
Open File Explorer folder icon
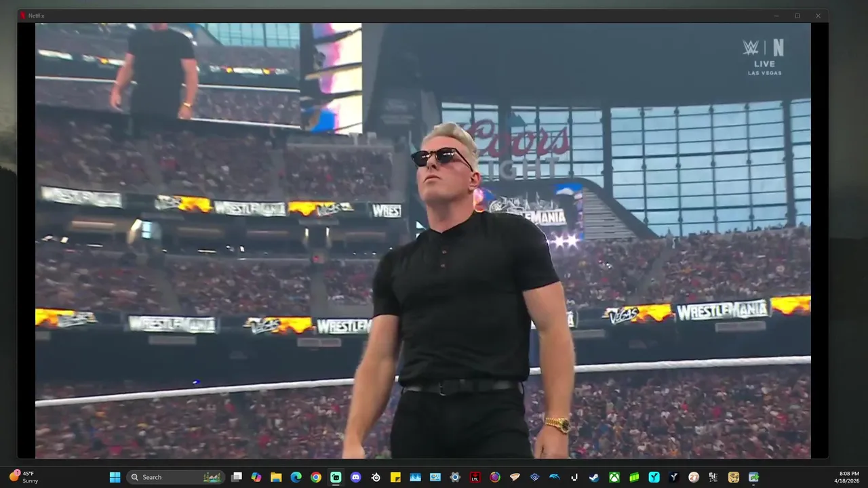[276, 477]
